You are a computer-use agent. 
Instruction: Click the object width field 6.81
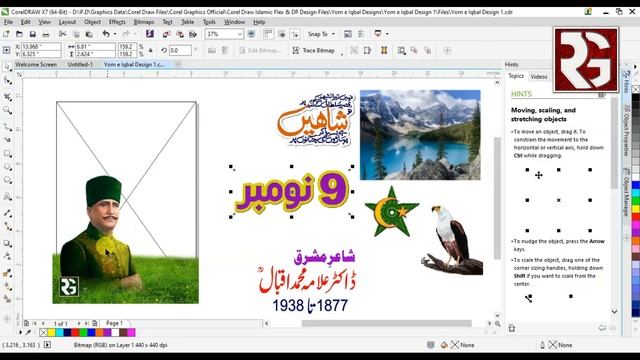click(x=95, y=47)
